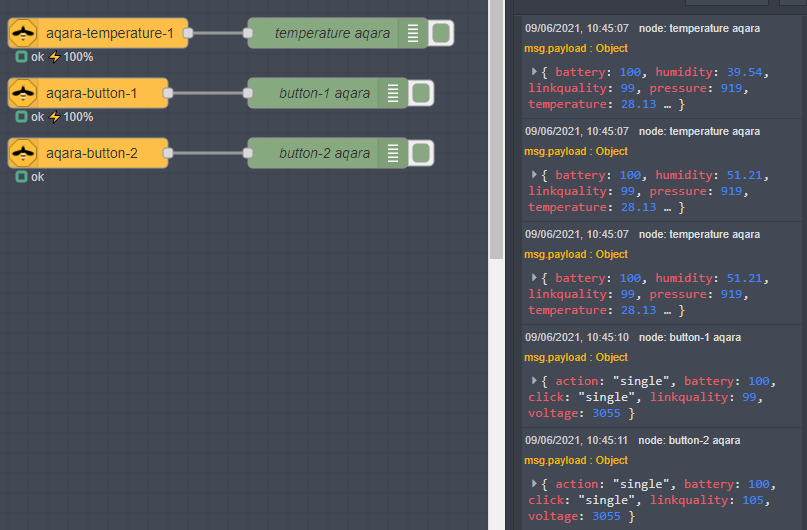Click the 'node: button-2 aqara' link in debug
This screenshot has width=807, height=530.
point(689,440)
